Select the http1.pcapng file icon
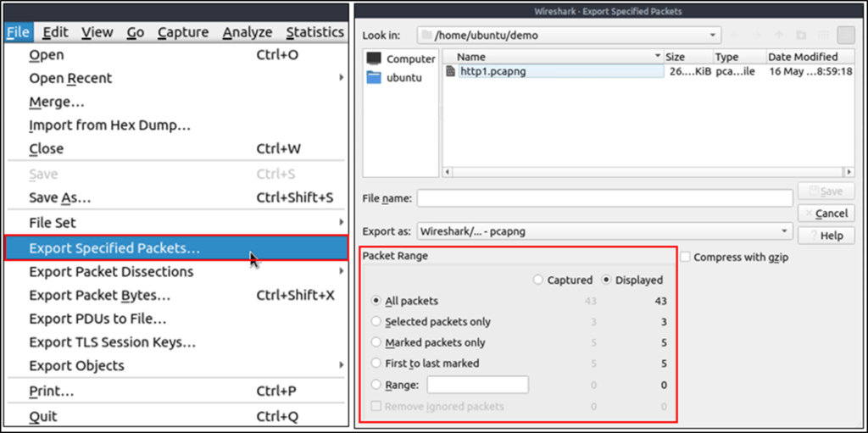This screenshot has width=868, height=433. tap(451, 71)
